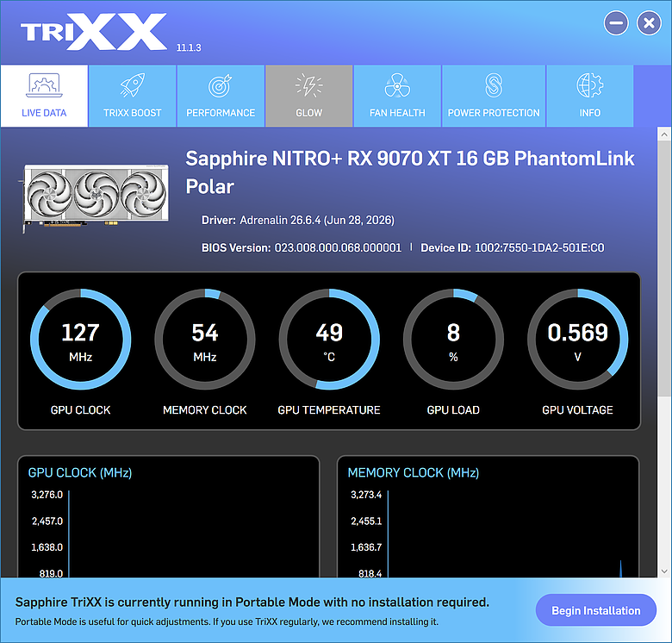The image size is (672, 643).
Task: Open the GLOW tab
Action: (x=309, y=96)
